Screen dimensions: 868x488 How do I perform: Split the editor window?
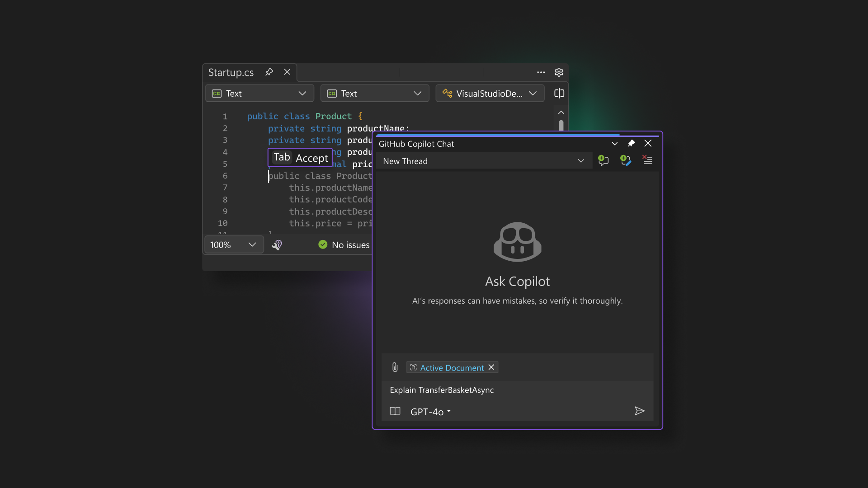click(x=559, y=94)
